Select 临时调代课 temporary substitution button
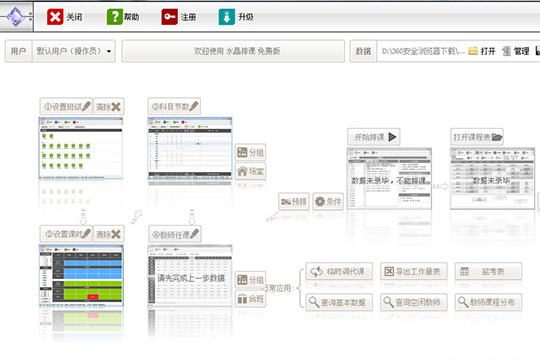Viewport: 540px width, 360px height. tap(339, 271)
